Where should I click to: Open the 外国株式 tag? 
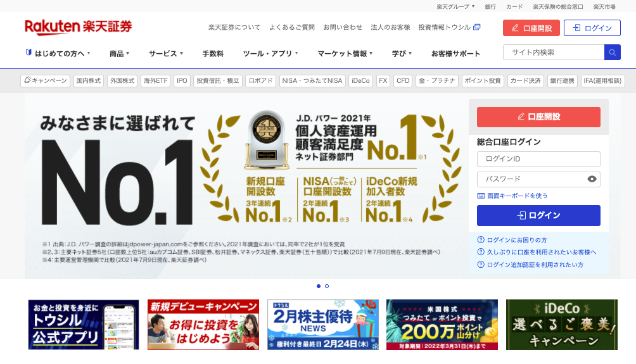pos(122,80)
